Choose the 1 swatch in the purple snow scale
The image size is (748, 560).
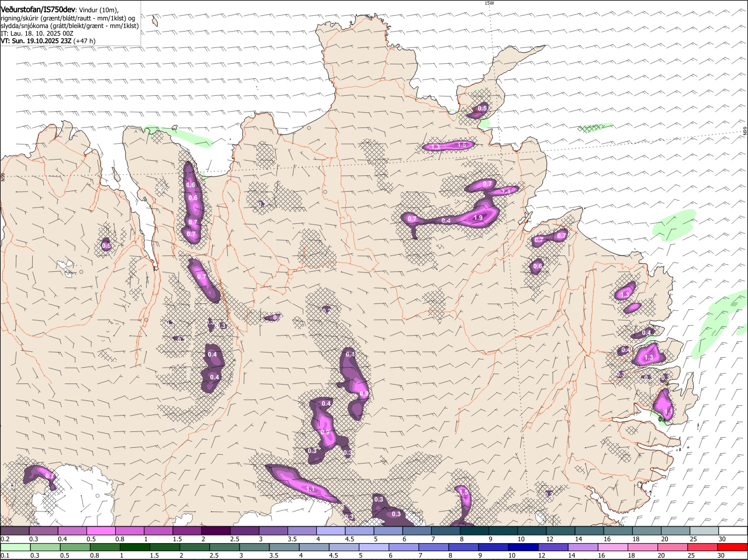(158, 530)
